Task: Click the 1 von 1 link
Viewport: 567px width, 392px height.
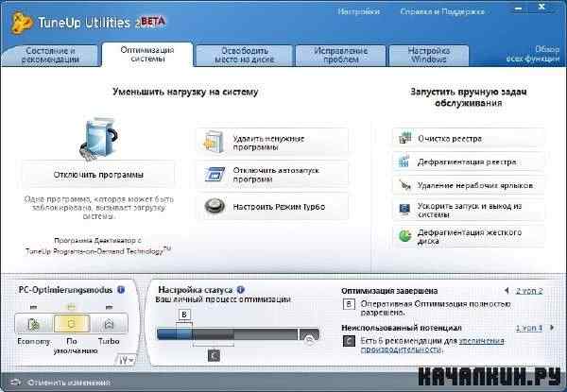Action: [x=529, y=328]
